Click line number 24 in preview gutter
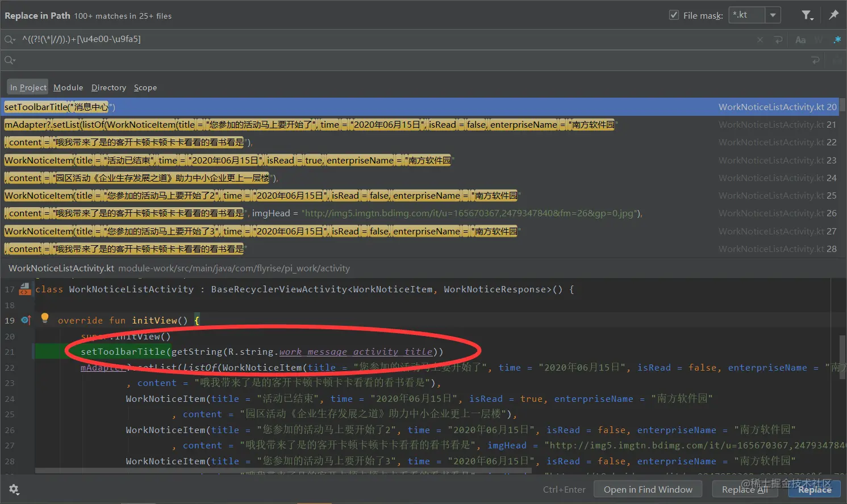 (10, 399)
